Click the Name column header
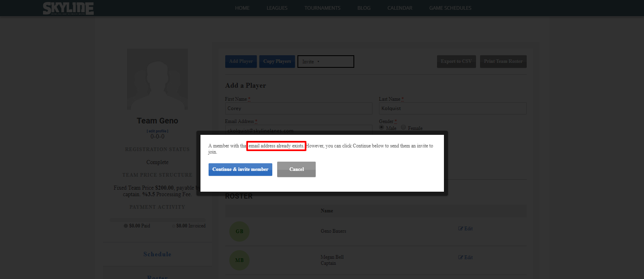The width and height of the screenshot is (644, 279). point(327,211)
